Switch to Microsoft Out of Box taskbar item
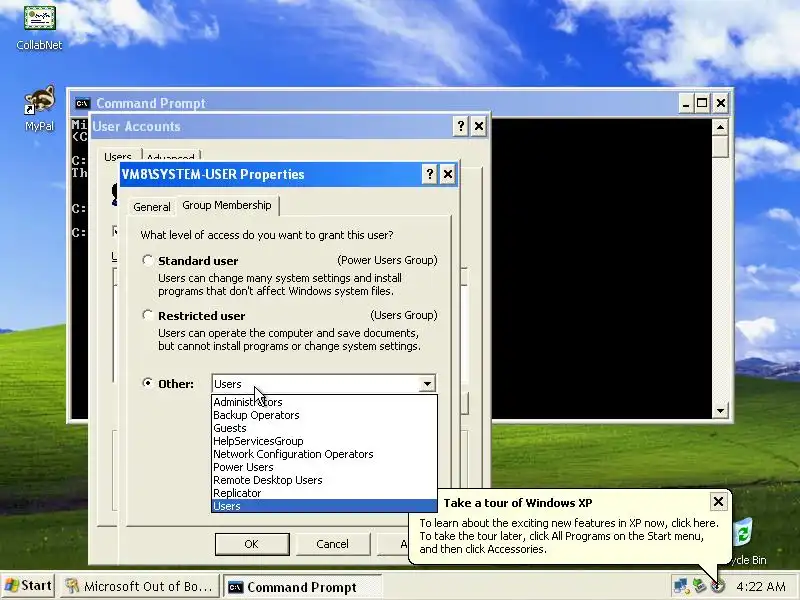This screenshot has width=800, height=600. [x=139, y=586]
